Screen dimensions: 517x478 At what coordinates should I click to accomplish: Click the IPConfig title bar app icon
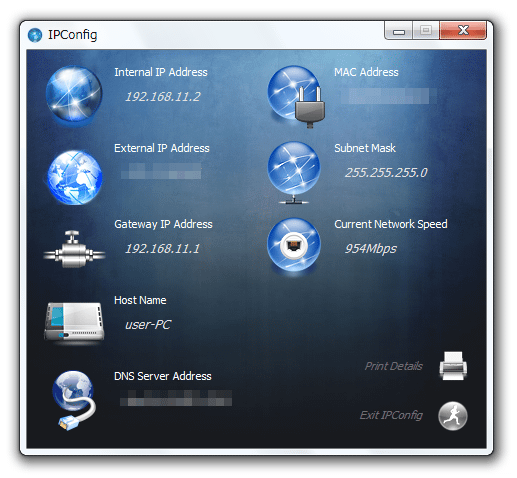pos(35,35)
